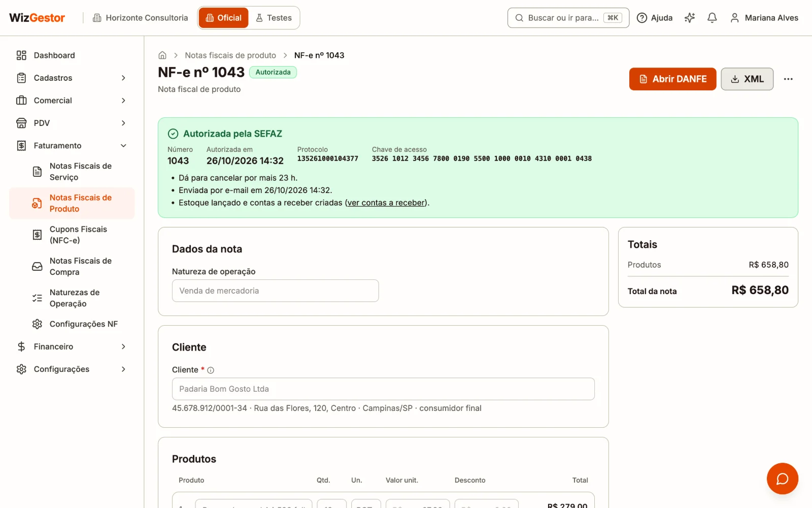Image resolution: width=812 pixels, height=508 pixels.
Task: Click the Autorizada pela SEFAZ check icon
Action: click(x=173, y=134)
